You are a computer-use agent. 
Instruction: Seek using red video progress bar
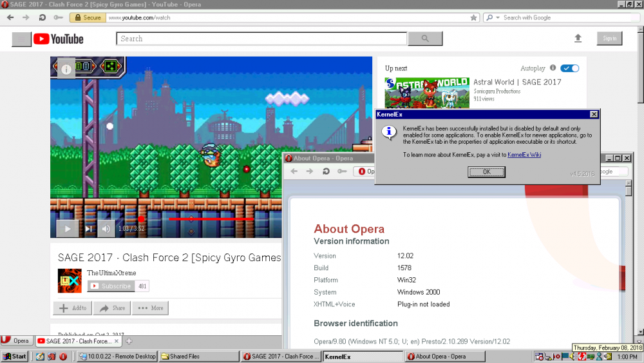tap(211, 219)
